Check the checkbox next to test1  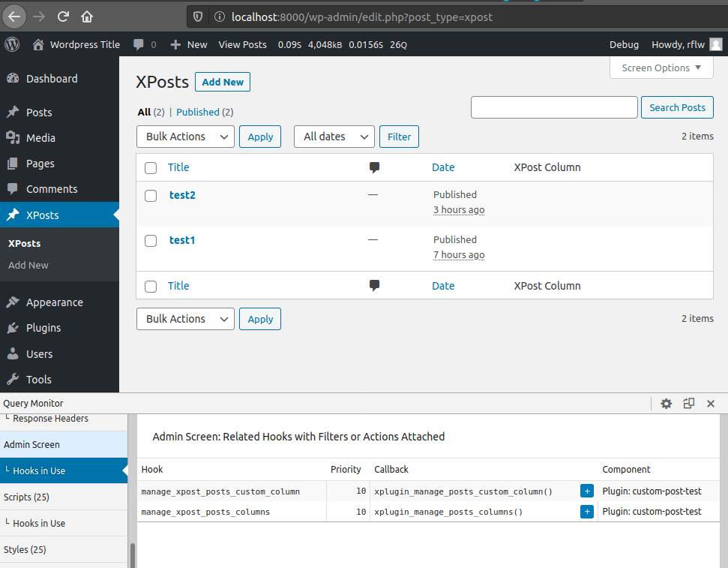coord(150,240)
